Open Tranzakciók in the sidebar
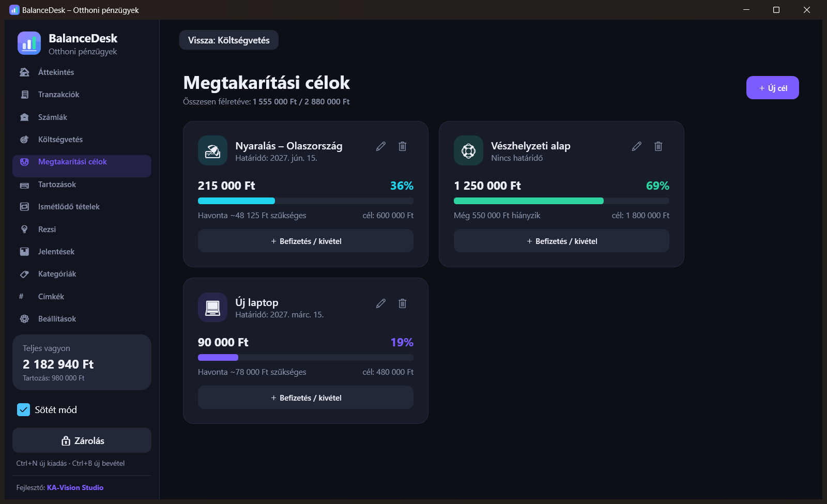Image resolution: width=827 pixels, height=504 pixels. pos(82,95)
